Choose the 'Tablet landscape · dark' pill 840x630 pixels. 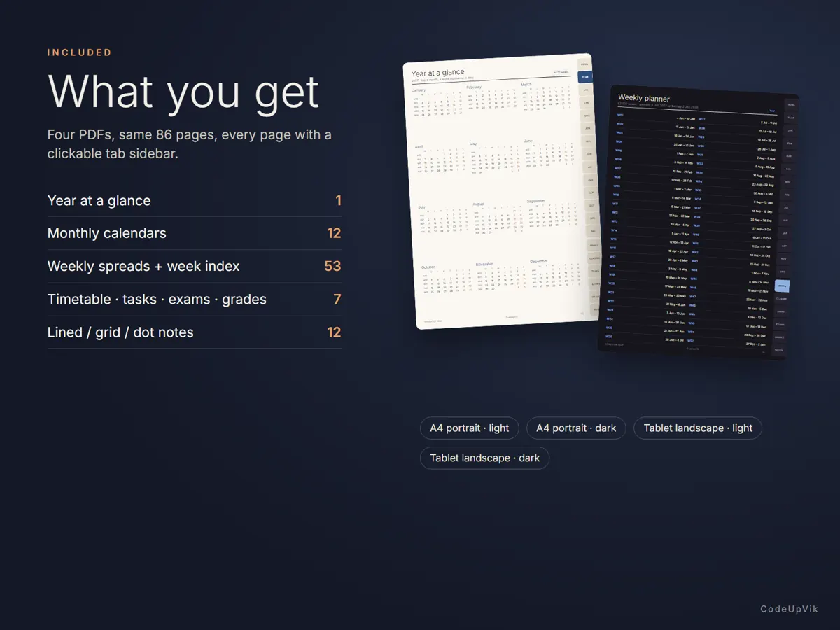485,458
